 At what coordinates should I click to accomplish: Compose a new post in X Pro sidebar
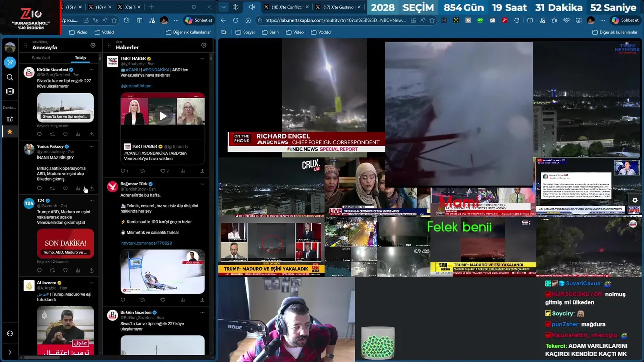10,63
